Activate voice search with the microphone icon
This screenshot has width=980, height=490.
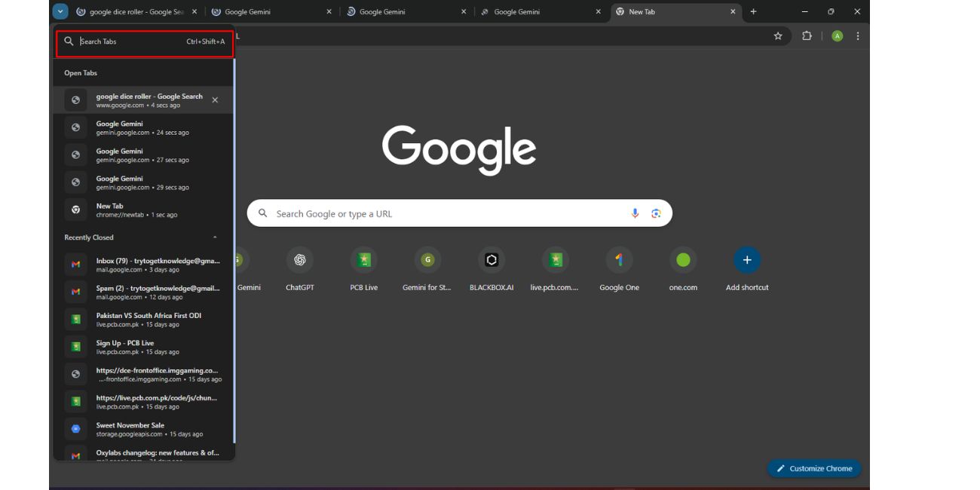click(633, 213)
